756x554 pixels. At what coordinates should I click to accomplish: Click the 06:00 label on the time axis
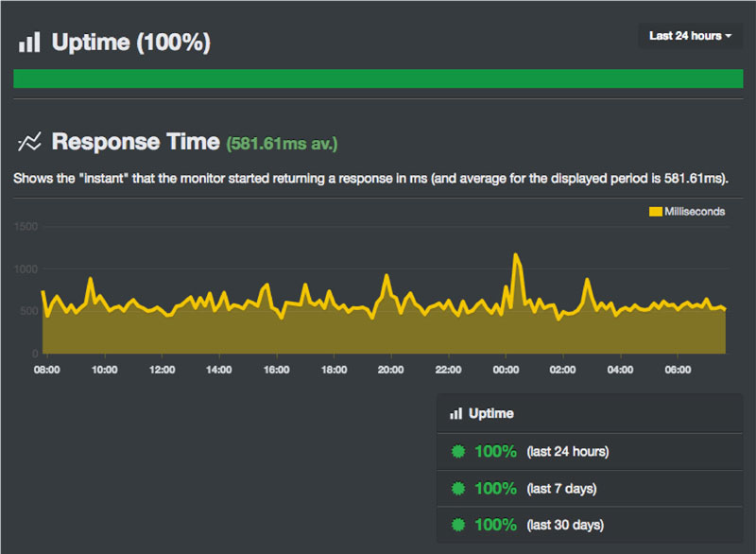point(678,370)
